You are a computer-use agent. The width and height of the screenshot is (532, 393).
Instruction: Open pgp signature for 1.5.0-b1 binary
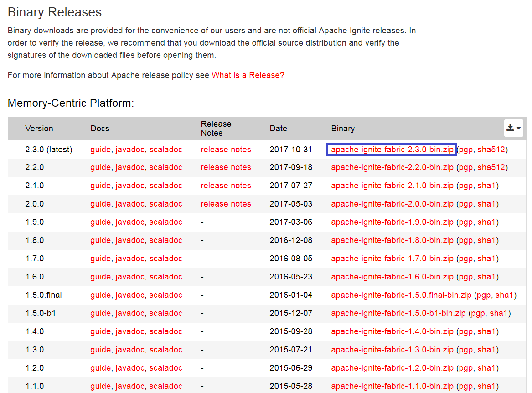pyautogui.click(x=478, y=314)
